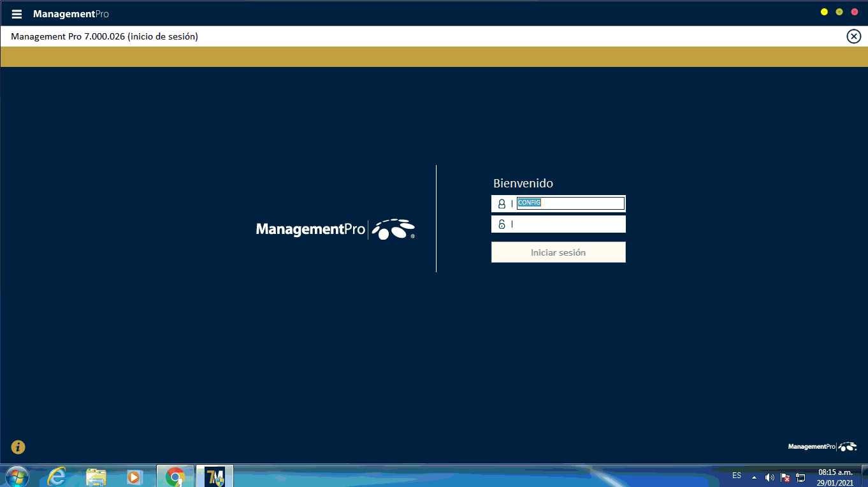Open Windows Media Player from taskbar
This screenshot has height=487, width=868.
tap(134, 476)
